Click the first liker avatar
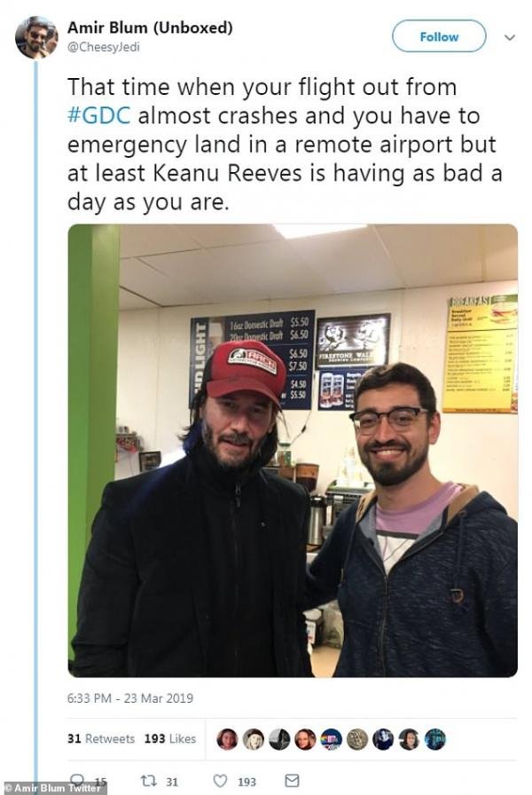Viewport: 532px width, 795px height. pos(227,739)
